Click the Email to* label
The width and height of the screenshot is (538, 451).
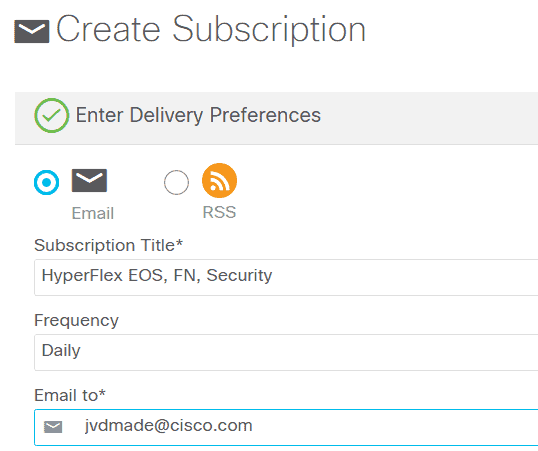coord(70,395)
